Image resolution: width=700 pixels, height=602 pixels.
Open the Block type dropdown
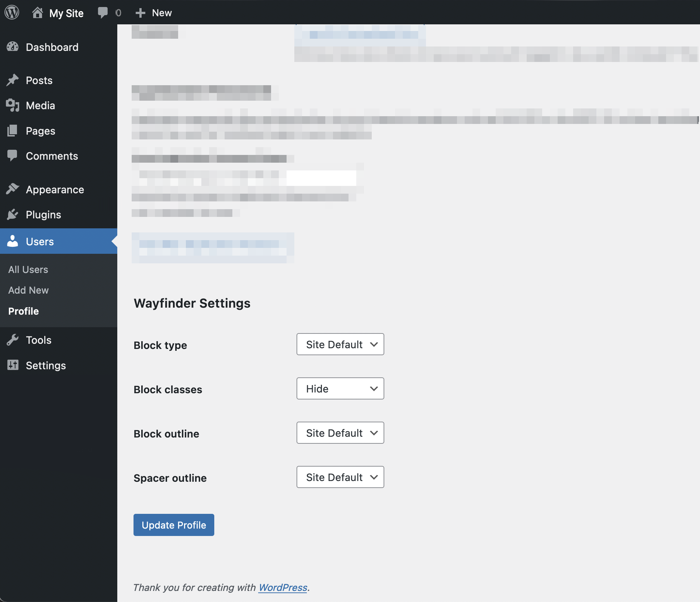[340, 344]
